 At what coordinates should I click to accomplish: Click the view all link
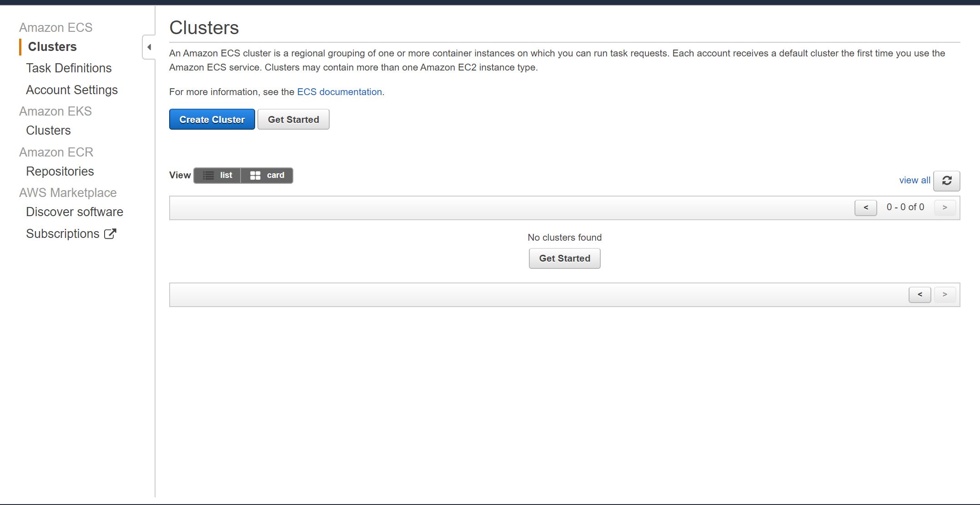pos(915,180)
